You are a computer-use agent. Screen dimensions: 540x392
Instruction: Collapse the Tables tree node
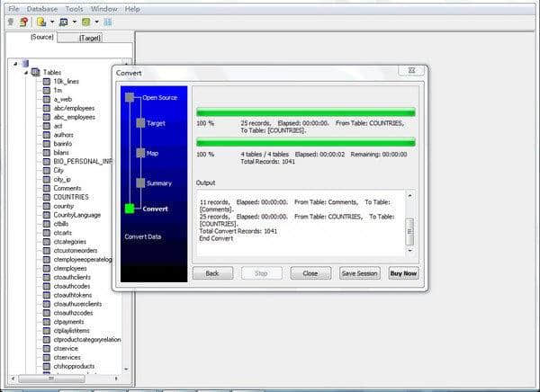point(25,72)
